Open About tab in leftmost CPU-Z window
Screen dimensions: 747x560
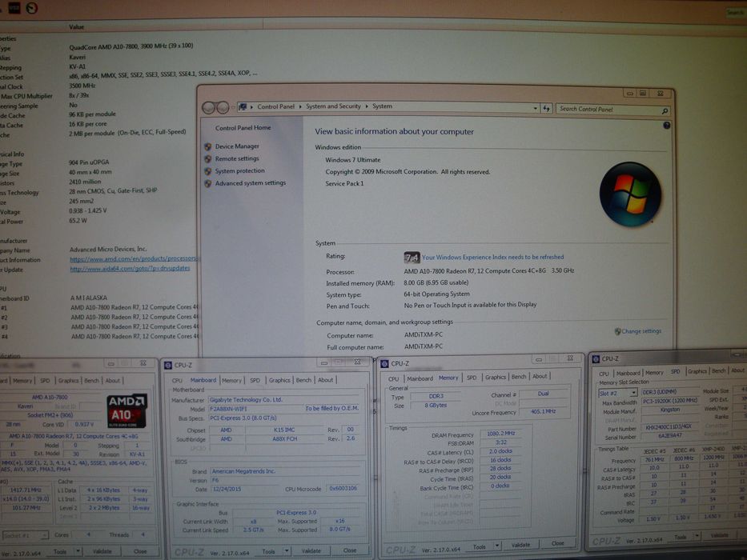coord(112,381)
